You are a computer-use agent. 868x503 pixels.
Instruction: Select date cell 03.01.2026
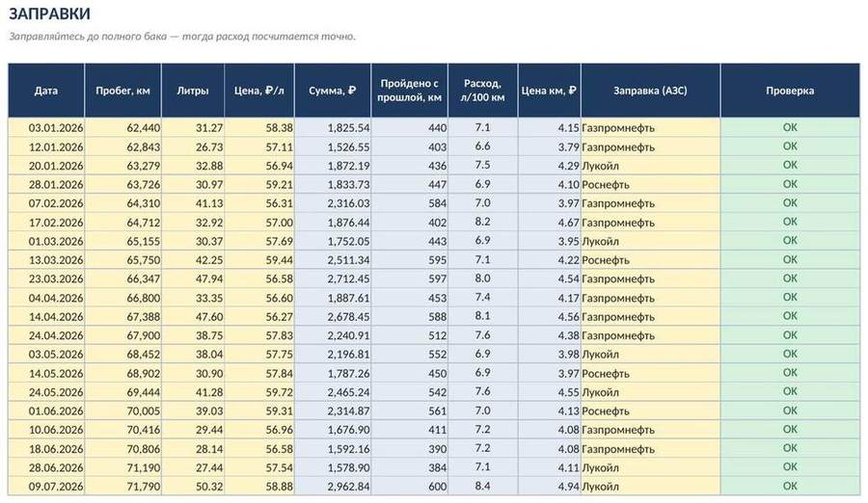click(x=46, y=128)
